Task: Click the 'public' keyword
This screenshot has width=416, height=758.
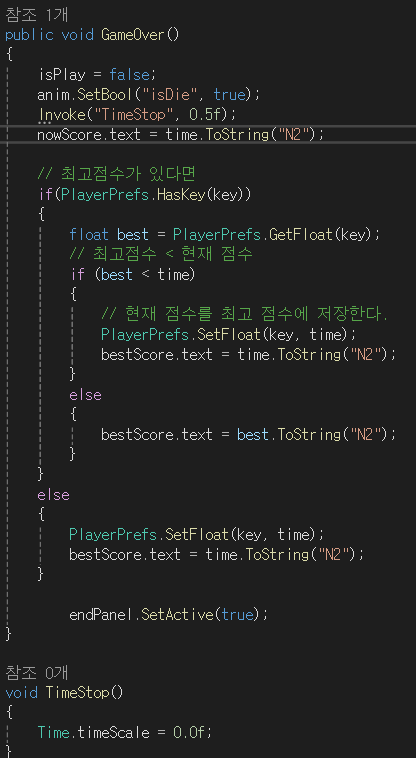Action: [x=29, y=35]
